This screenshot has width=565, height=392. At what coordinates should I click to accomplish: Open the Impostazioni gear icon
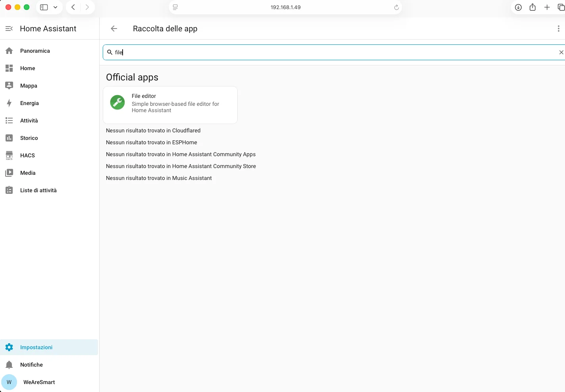pos(9,347)
